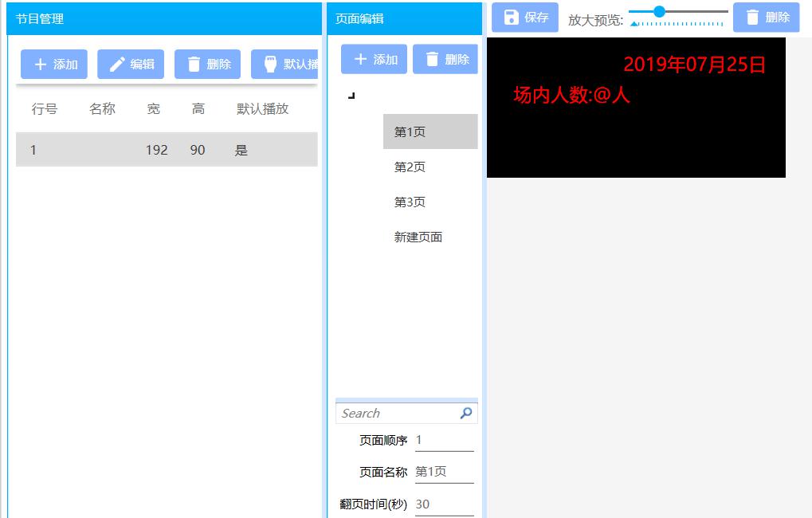812x518 pixels.
Task: Click the 翻页时间(秒) input field
Action: pyautogui.click(x=442, y=504)
